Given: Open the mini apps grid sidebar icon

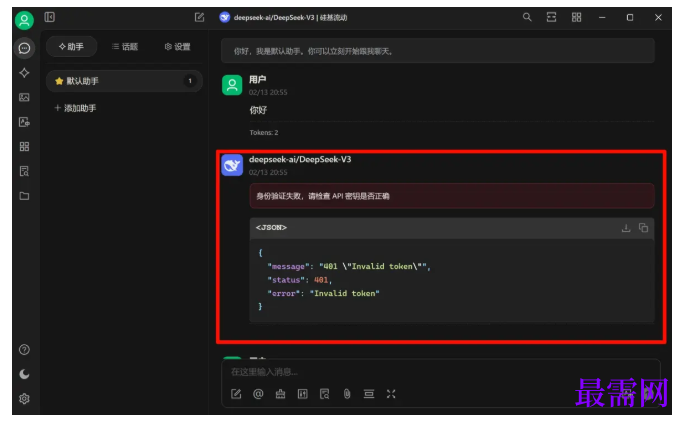Looking at the screenshot, I should coord(24,146).
